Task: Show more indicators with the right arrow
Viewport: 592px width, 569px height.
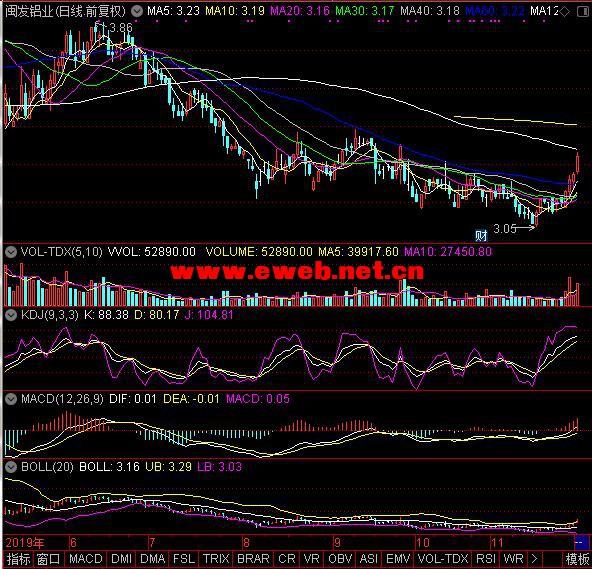Action: click(x=534, y=558)
